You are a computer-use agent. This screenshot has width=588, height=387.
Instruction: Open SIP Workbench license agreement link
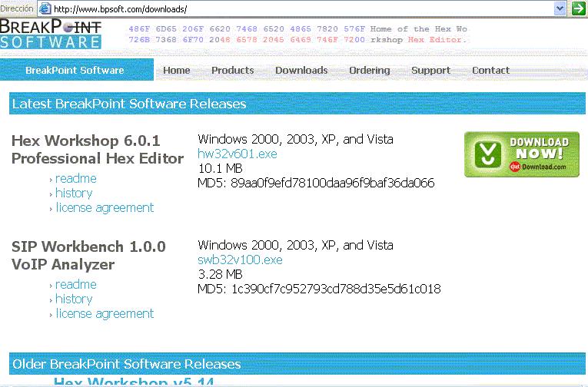coord(105,313)
